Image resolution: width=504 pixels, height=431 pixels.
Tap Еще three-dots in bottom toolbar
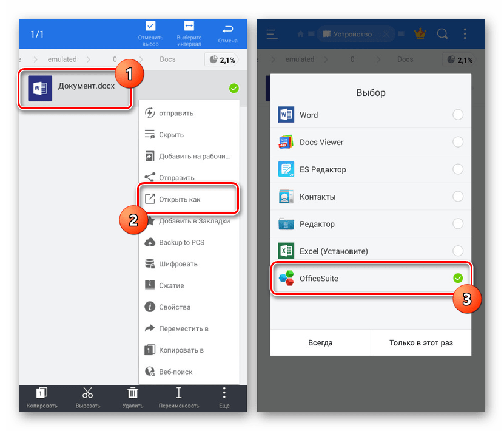pos(224,398)
